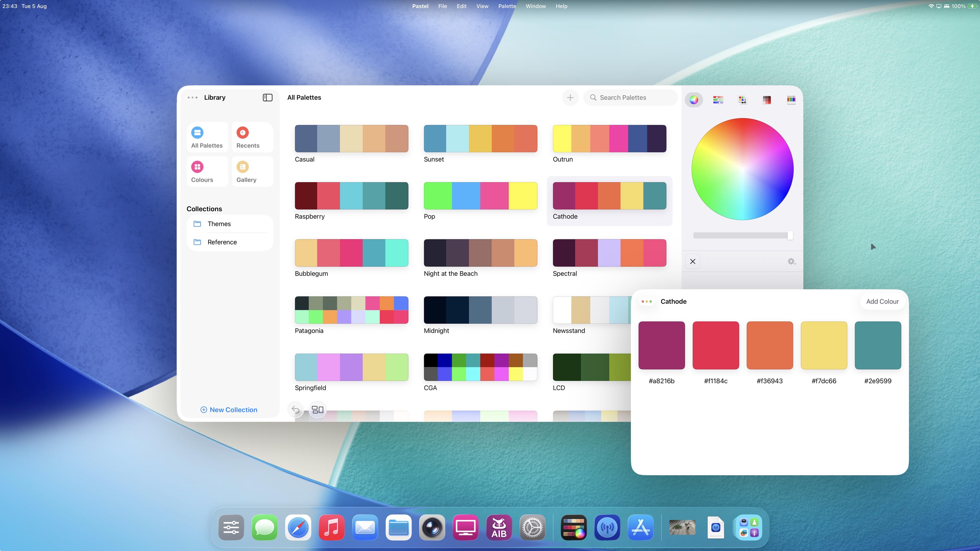Open the CGA palette
980x551 pixels.
click(x=480, y=367)
